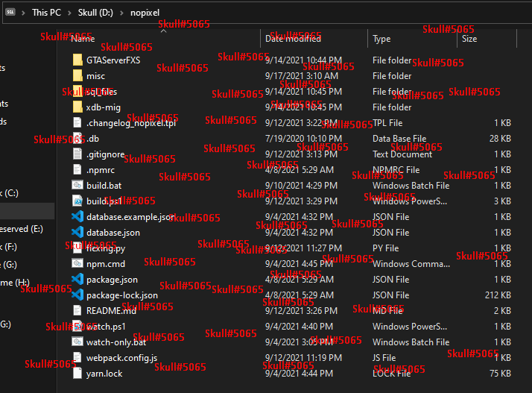Sort by the Date modified column header
532x393 pixels.
point(293,39)
